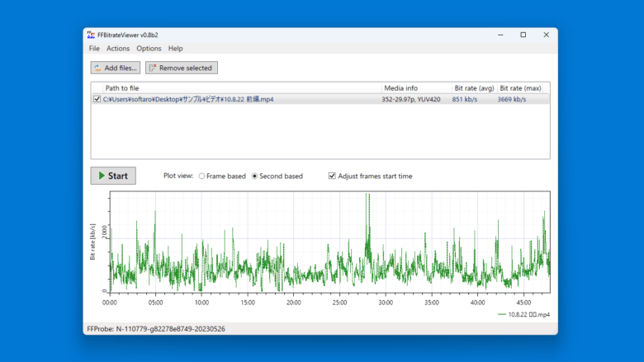This screenshot has height=362, width=644.
Task: Click the 05:00 label on time axis
Action: click(x=155, y=303)
